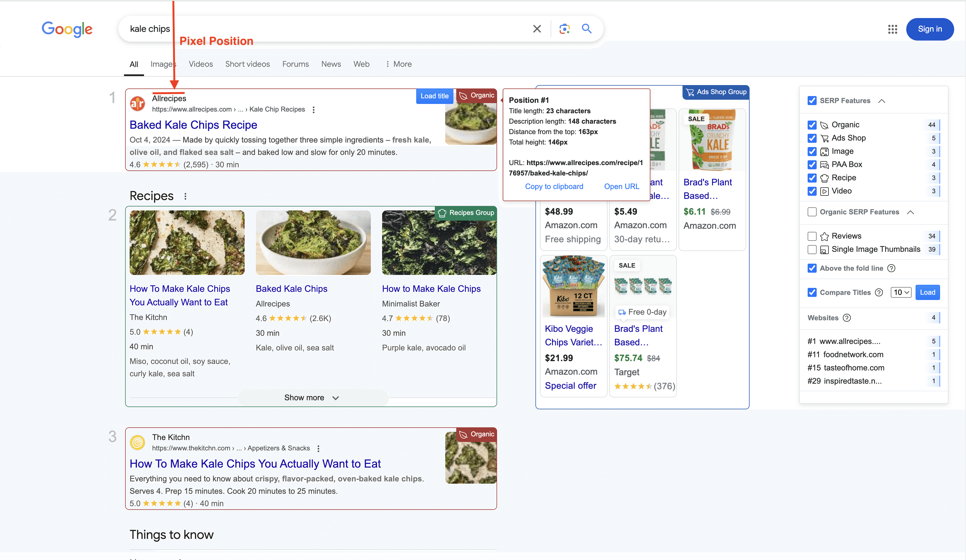Uncheck the Video feature checkbox
Viewport: 966px width, 560px height.
(812, 191)
